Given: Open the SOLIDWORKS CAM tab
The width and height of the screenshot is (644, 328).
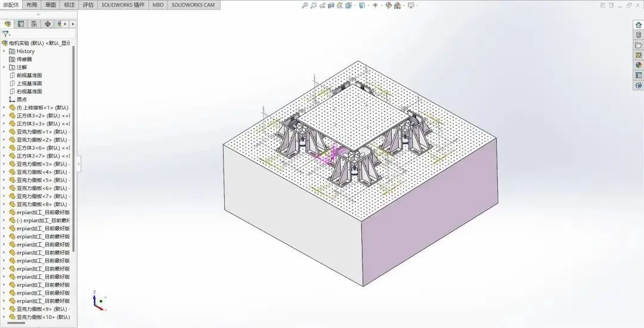Looking at the screenshot, I should coord(193,5).
